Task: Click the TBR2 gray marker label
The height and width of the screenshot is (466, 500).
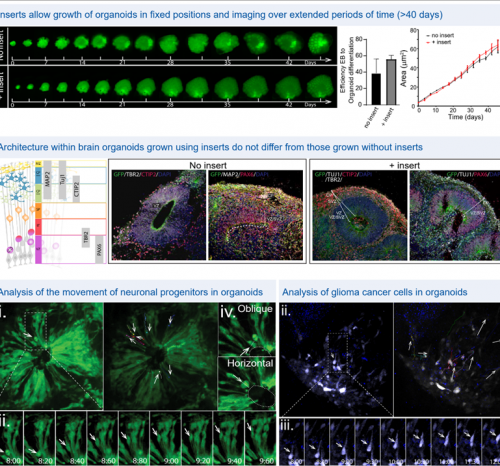Action: point(86,237)
